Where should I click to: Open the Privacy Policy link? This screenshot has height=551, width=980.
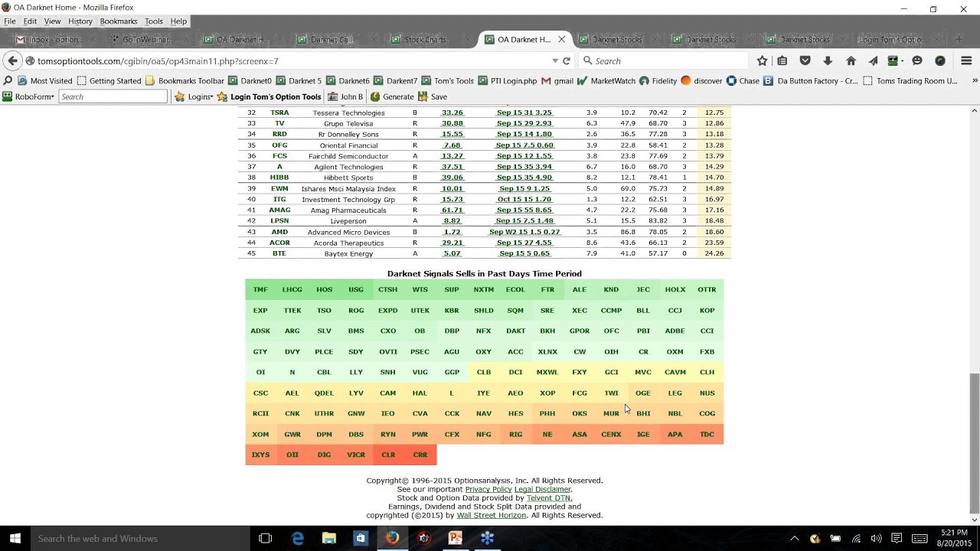click(x=488, y=489)
